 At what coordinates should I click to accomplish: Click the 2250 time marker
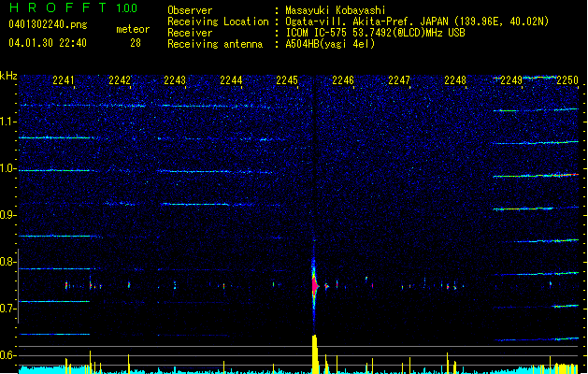point(567,80)
